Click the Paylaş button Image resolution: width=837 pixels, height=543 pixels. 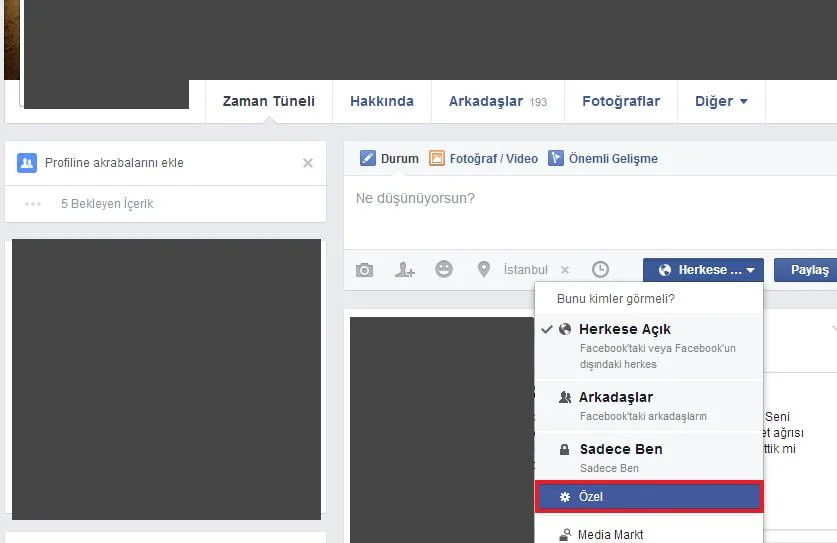[808, 270]
